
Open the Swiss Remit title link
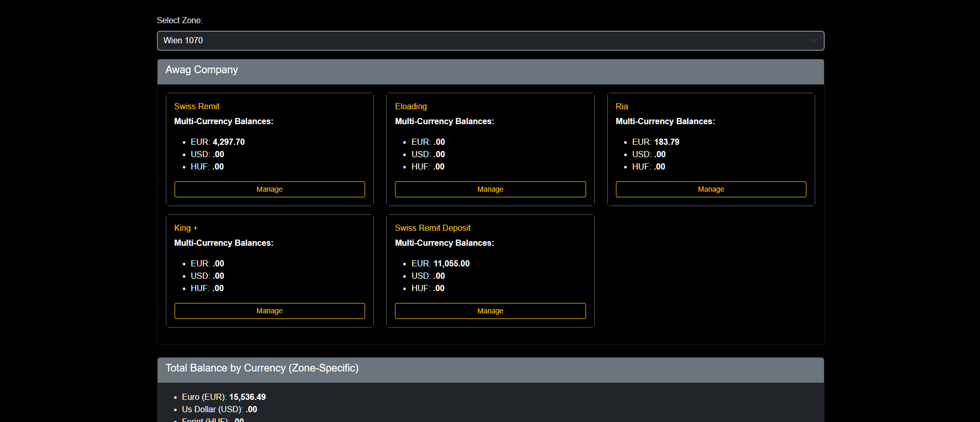[x=197, y=106]
